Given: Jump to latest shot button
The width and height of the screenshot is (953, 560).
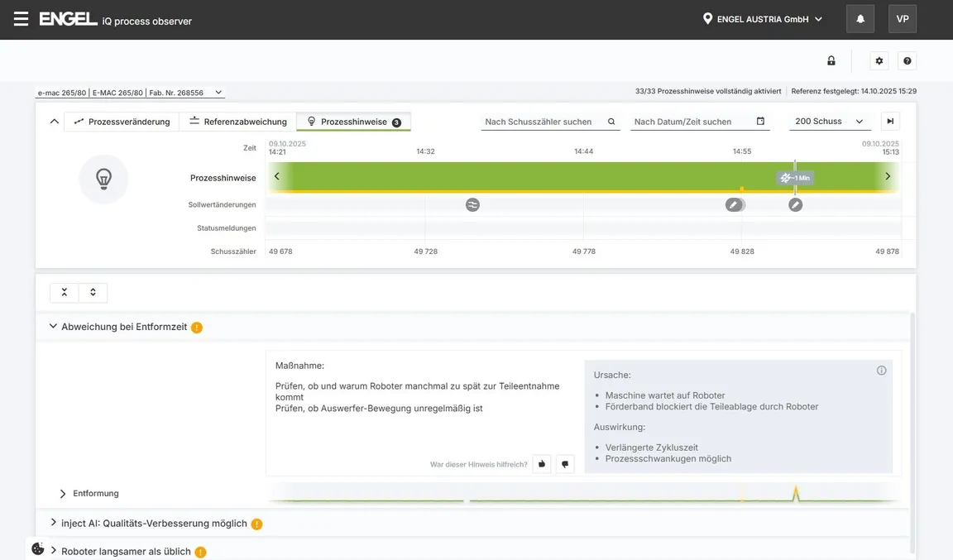Looking at the screenshot, I should (890, 122).
